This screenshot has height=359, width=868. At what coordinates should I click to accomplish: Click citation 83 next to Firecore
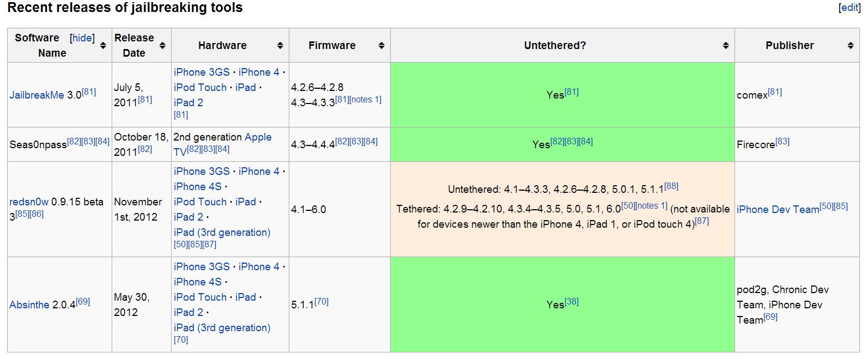[782, 141]
